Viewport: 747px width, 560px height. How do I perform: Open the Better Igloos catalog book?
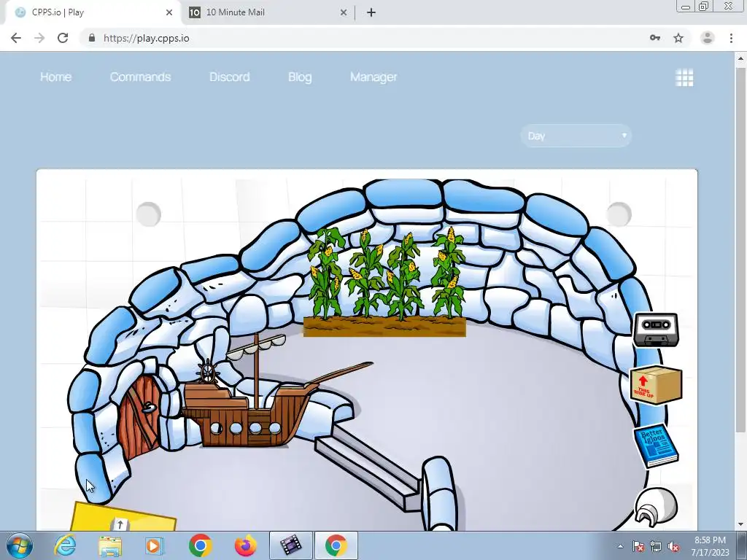656,446
